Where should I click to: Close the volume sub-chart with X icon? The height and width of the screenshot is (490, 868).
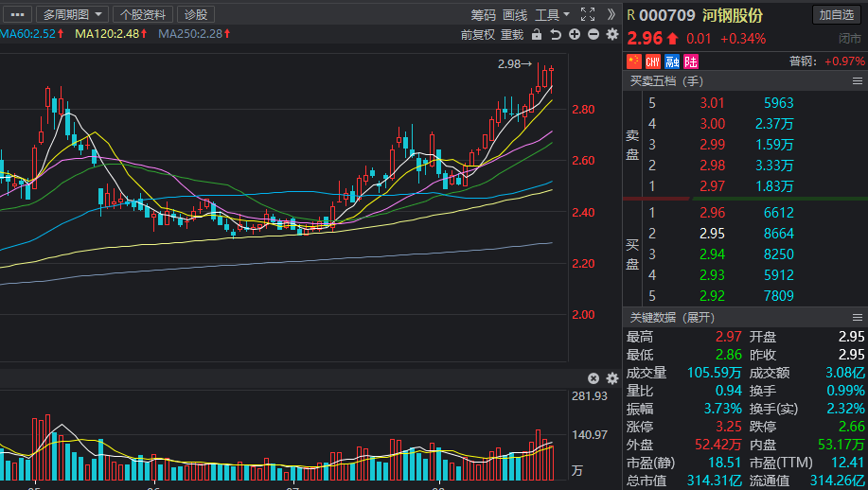click(593, 378)
